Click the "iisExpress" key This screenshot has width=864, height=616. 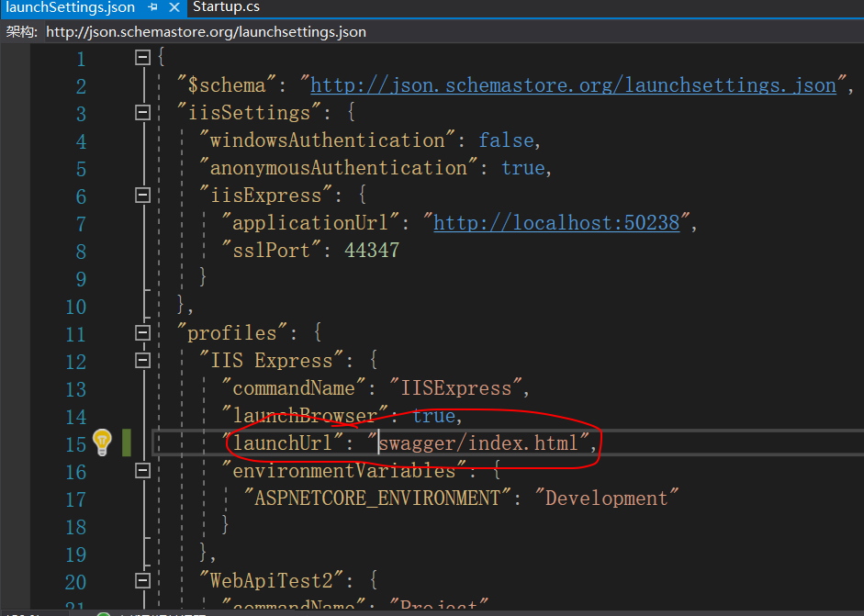(x=265, y=195)
